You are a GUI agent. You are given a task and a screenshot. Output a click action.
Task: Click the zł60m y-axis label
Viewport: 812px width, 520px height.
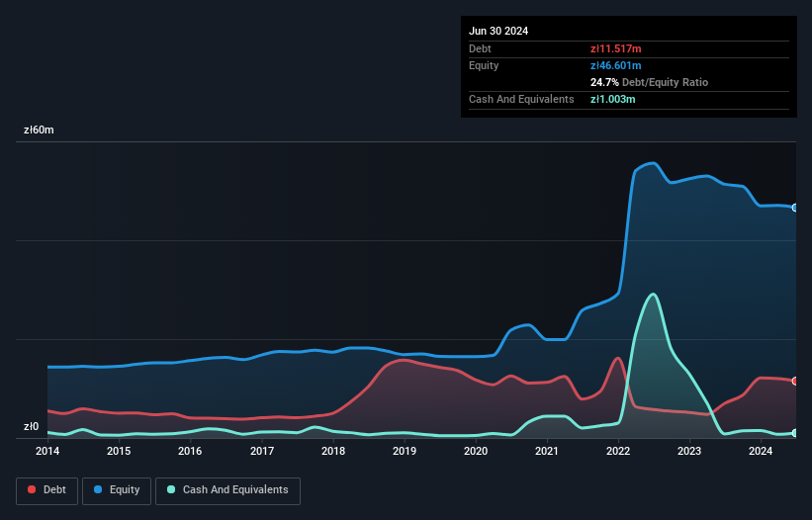coord(39,130)
